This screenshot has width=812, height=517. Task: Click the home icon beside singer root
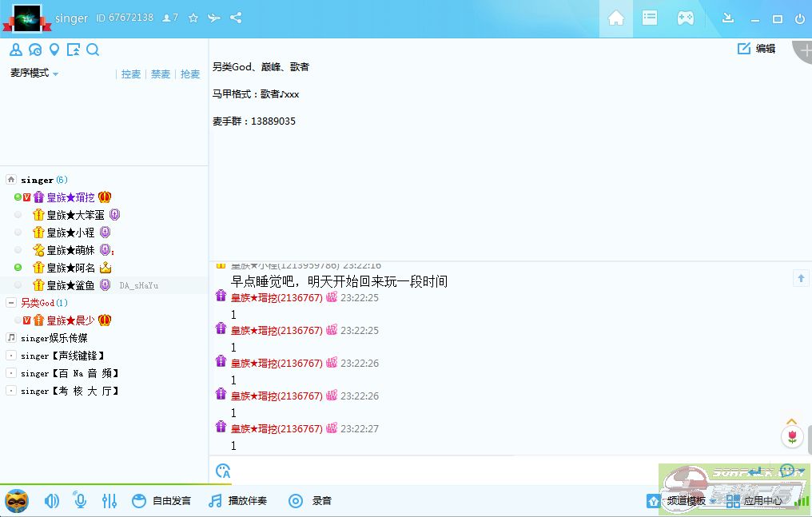11,180
